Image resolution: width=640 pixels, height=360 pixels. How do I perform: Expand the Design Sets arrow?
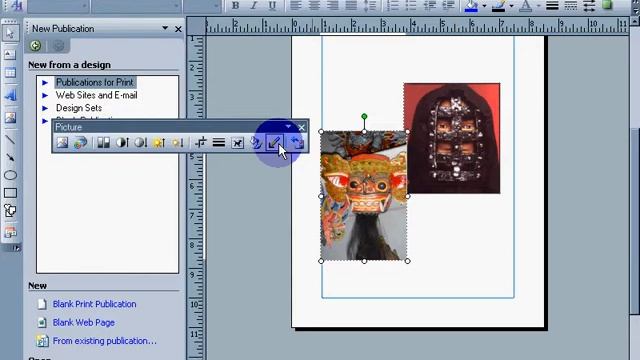point(45,109)
